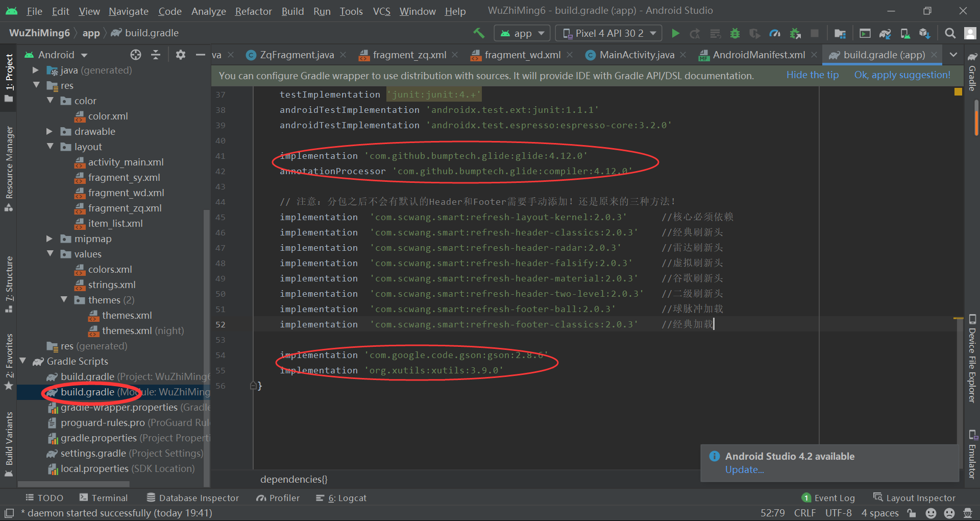Toggle tool window bars icon in status bar corner
This screenshot has height=521, width=980.
[9, 513]
